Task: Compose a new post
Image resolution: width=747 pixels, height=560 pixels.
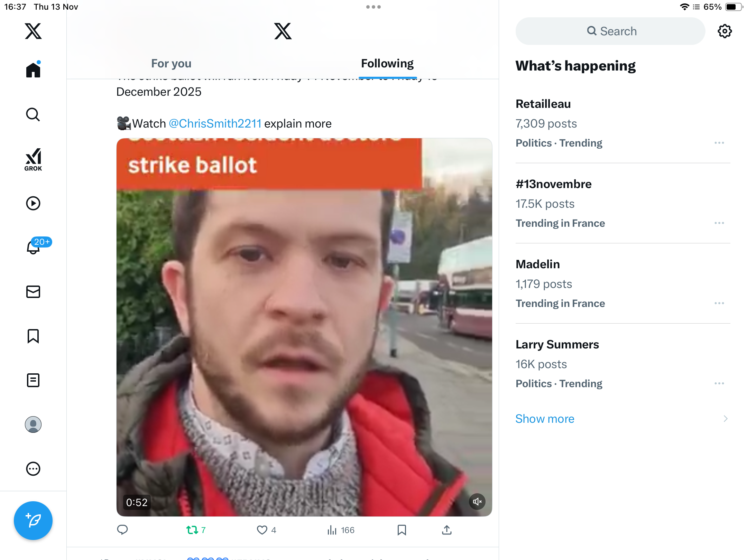Action: coord(33,521)
